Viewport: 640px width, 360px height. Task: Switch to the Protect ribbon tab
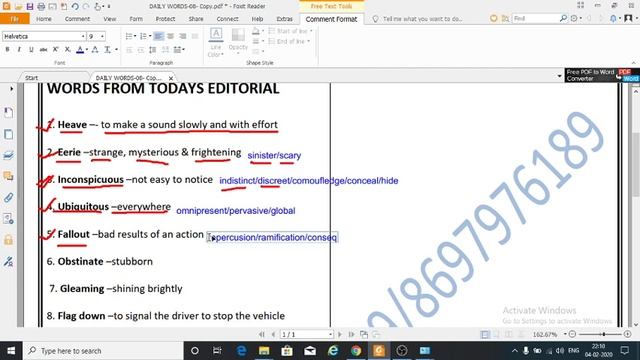(x=165, y=19)
